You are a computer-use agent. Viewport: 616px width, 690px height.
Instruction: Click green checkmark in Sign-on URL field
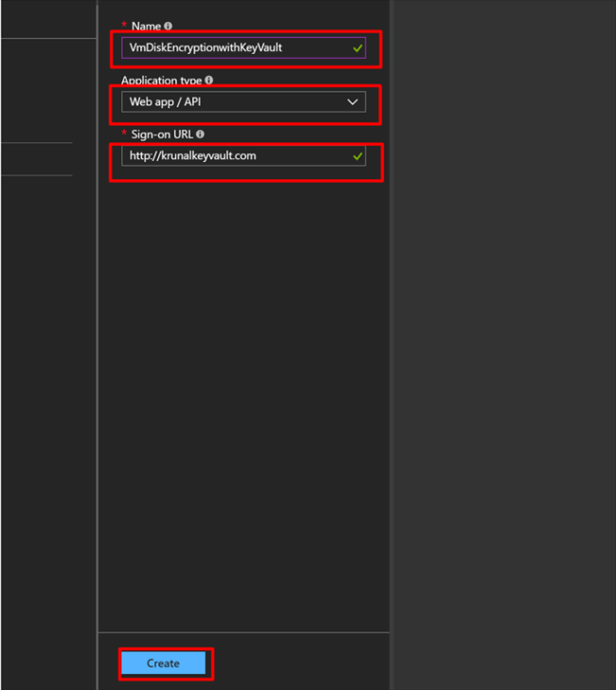pyautogui.click(x=357, y=155)
